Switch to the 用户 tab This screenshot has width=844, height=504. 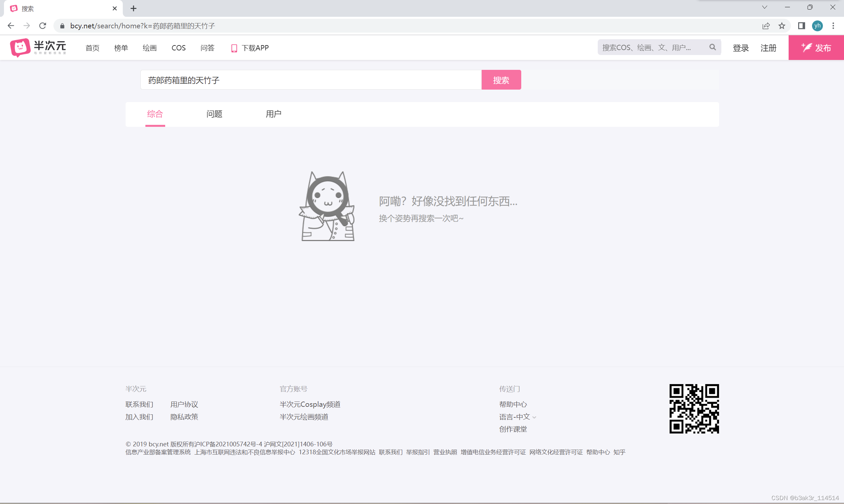pyautogui.click(x=273, y=114)
